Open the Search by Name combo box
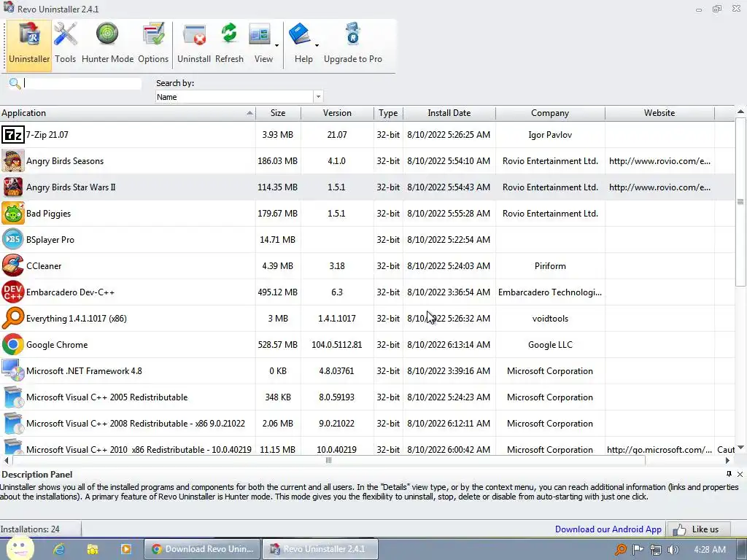 pyautogui.click(x=239, y=97)
